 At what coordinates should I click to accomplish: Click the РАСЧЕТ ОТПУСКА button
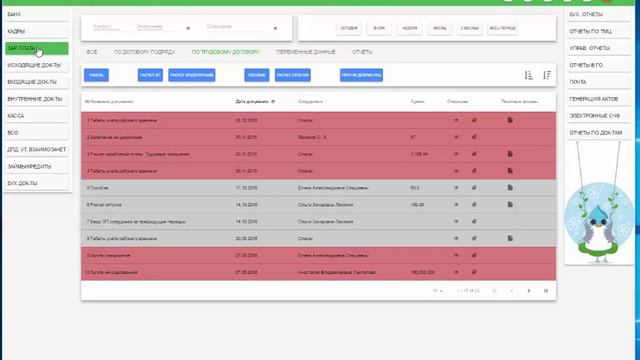(293, 75)
